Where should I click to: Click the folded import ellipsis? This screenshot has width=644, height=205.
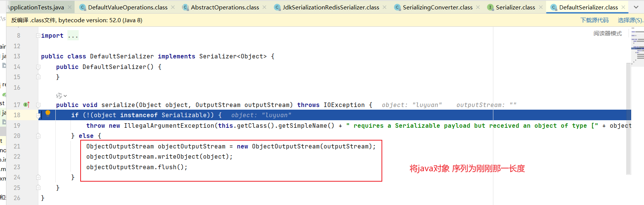[x=73, y=36]
